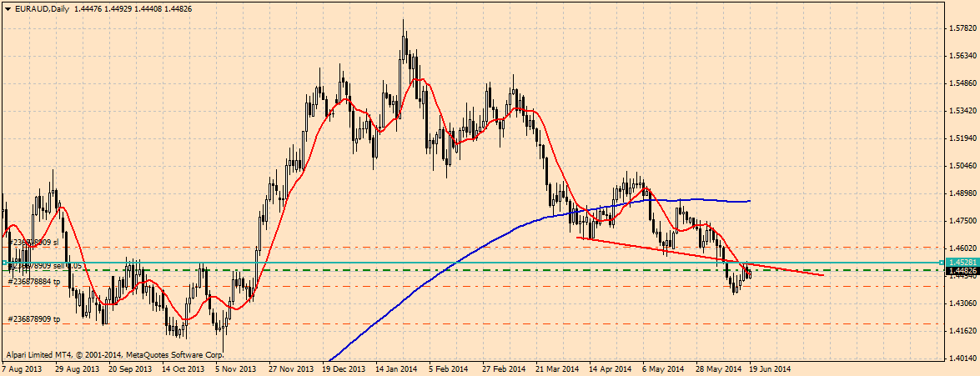Click the 1.50460 price scale label
The image size is (980, 376).
click(x=962, y=166)
